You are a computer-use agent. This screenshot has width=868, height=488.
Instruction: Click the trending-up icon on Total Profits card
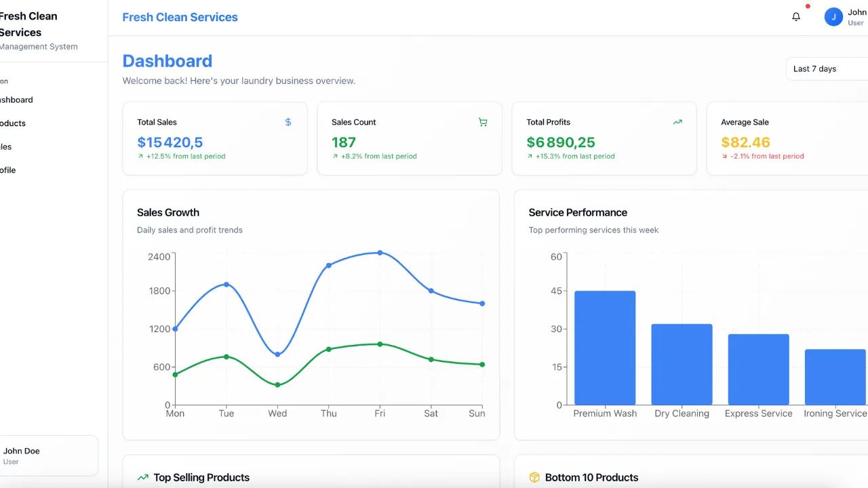[677, 122]
